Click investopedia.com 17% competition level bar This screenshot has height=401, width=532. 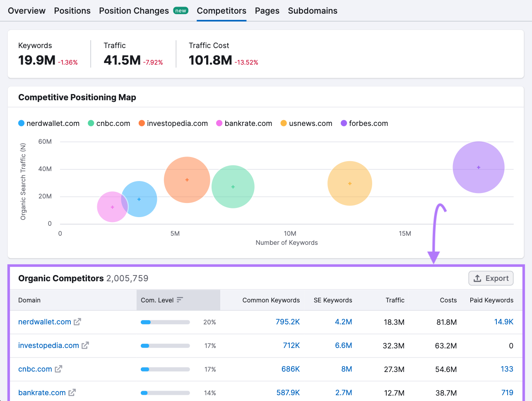tap(165, 345)
